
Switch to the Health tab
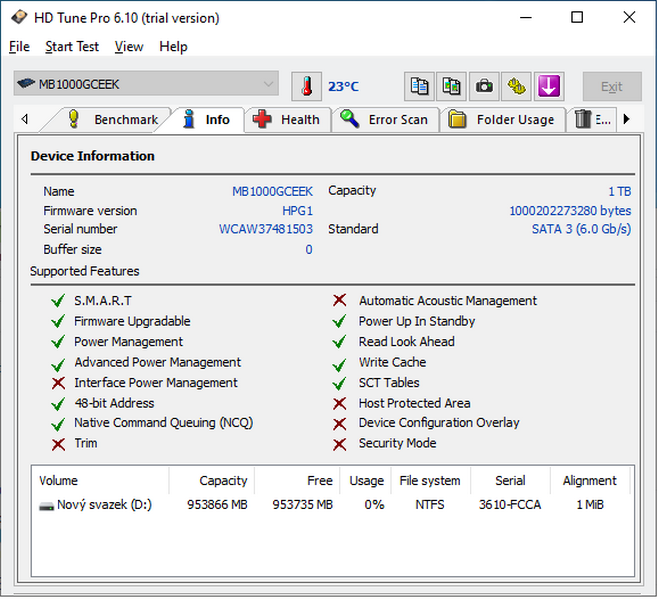click(x=287, y=120)
